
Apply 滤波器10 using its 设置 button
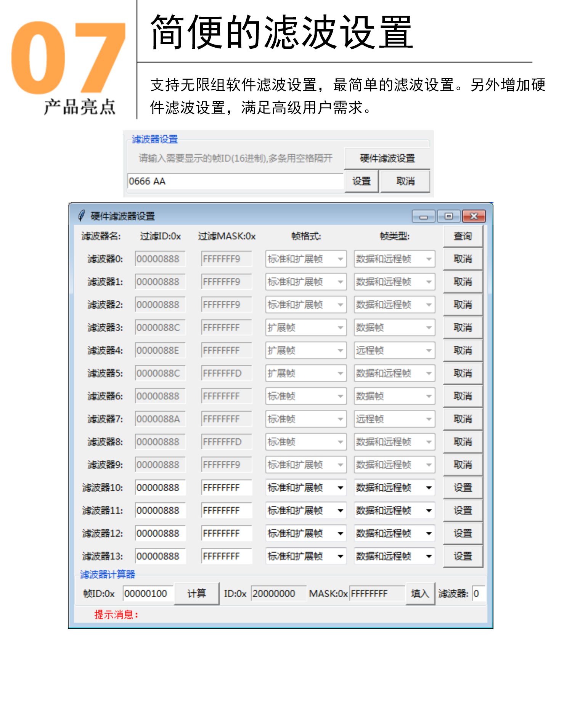click(463, 488)
